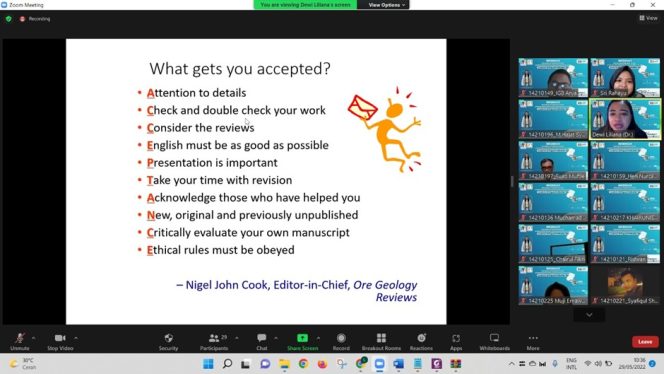Open the Whiteboards icon

click(494, 338)
